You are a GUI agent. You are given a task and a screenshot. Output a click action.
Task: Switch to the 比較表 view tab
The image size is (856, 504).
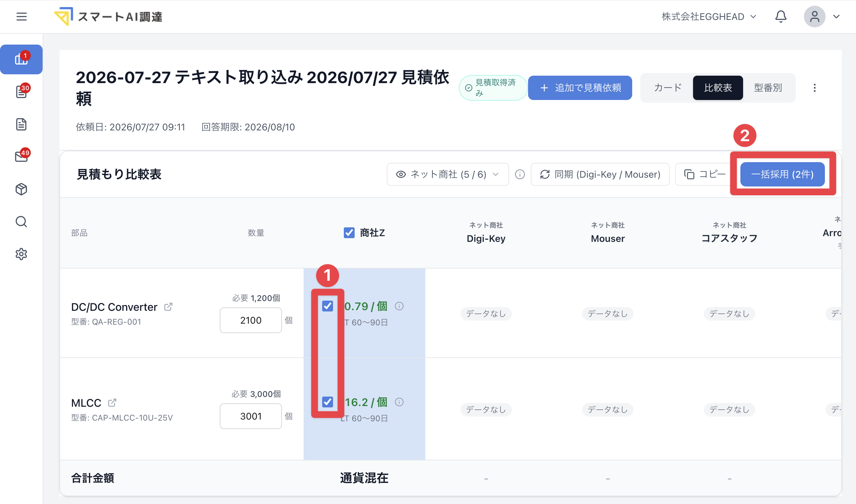pyautogui.click(x=718, y=88)
